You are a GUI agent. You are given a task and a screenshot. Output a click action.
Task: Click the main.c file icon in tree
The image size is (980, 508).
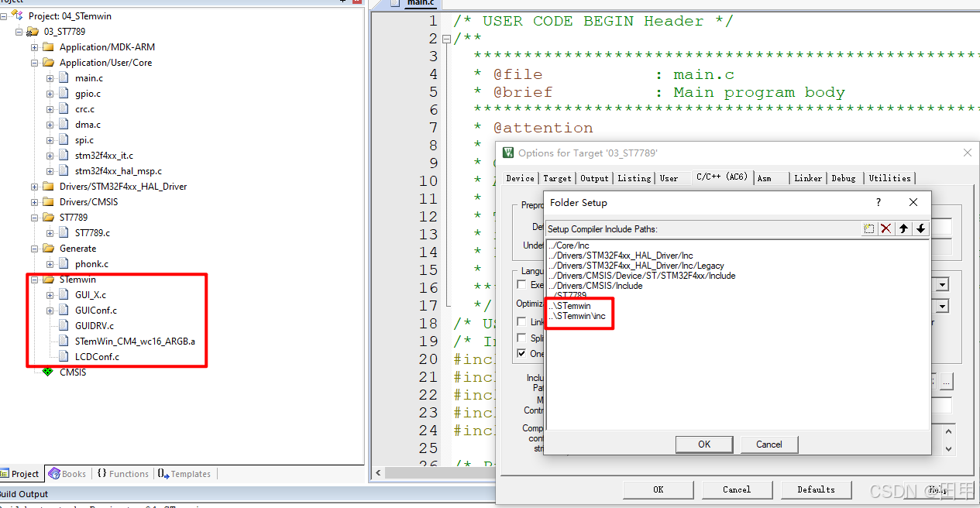pyautogui.click(x=64, y=78)
